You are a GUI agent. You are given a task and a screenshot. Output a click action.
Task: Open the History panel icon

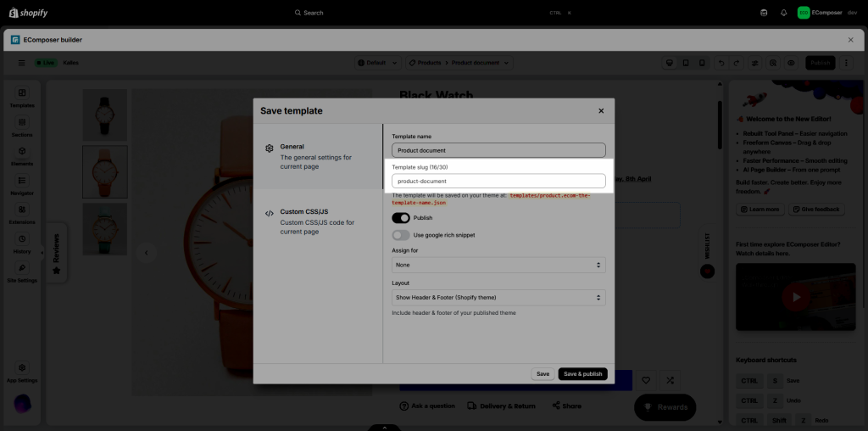[x=22, y=239]
